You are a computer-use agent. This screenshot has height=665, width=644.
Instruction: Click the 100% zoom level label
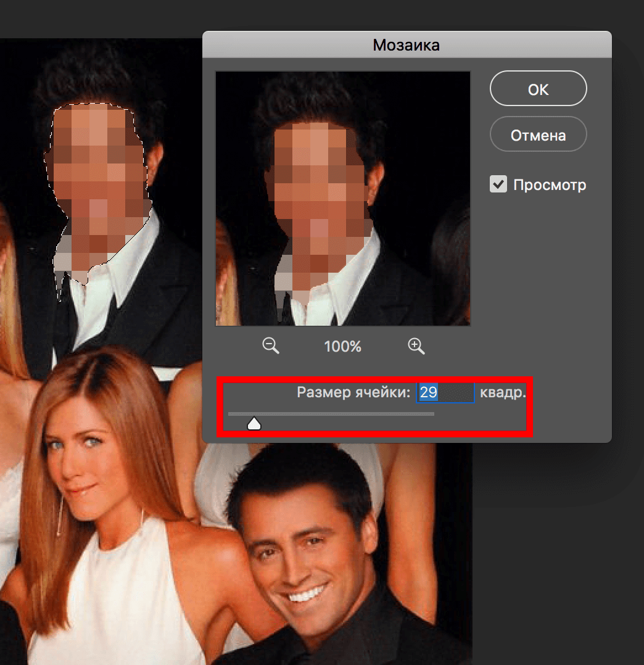pos(342,347)
